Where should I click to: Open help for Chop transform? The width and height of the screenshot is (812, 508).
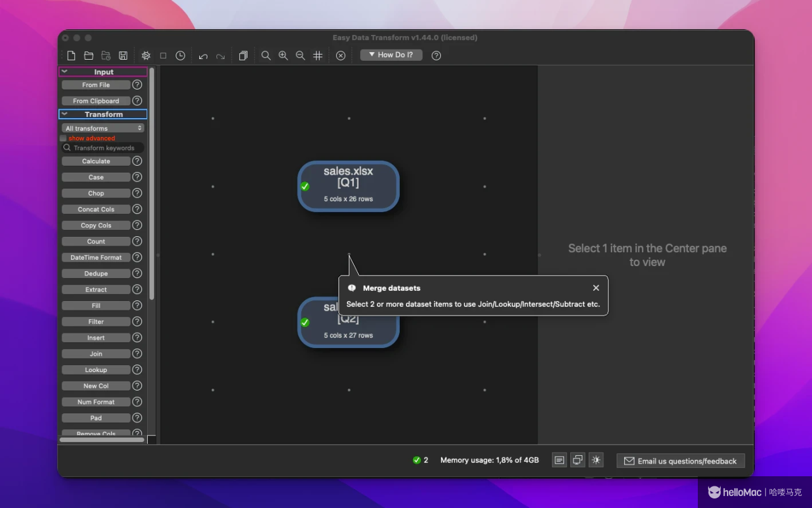(x=137, y=193)
